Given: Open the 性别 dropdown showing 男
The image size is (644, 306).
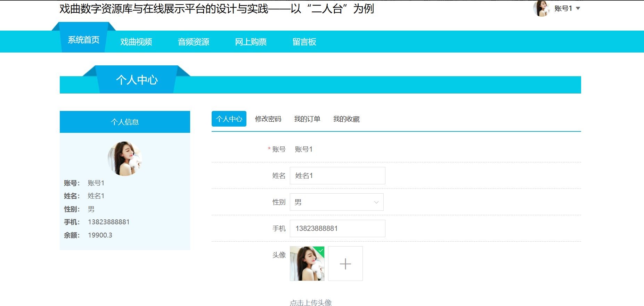Looking at the screenshot, I should (x=337, y=202).
